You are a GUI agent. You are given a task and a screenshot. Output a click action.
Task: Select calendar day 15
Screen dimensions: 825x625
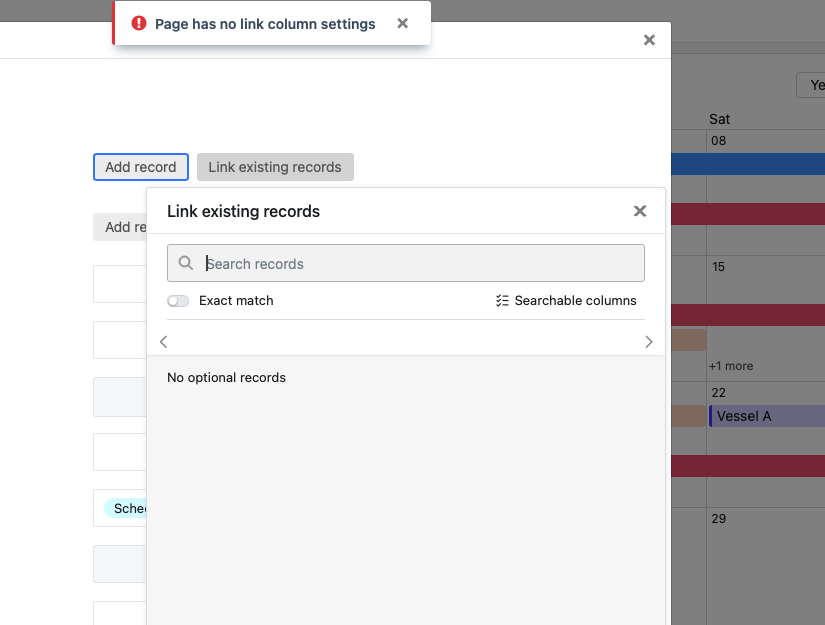pyautogui.click(x=718, y=267)
